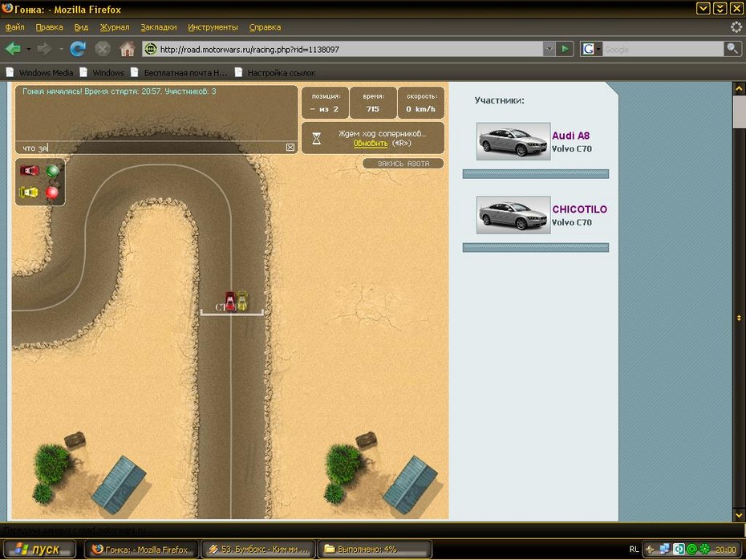Click the page scrollbar up arrow
This screenshot has height=560, width=746.
click(x=739, y=88)
